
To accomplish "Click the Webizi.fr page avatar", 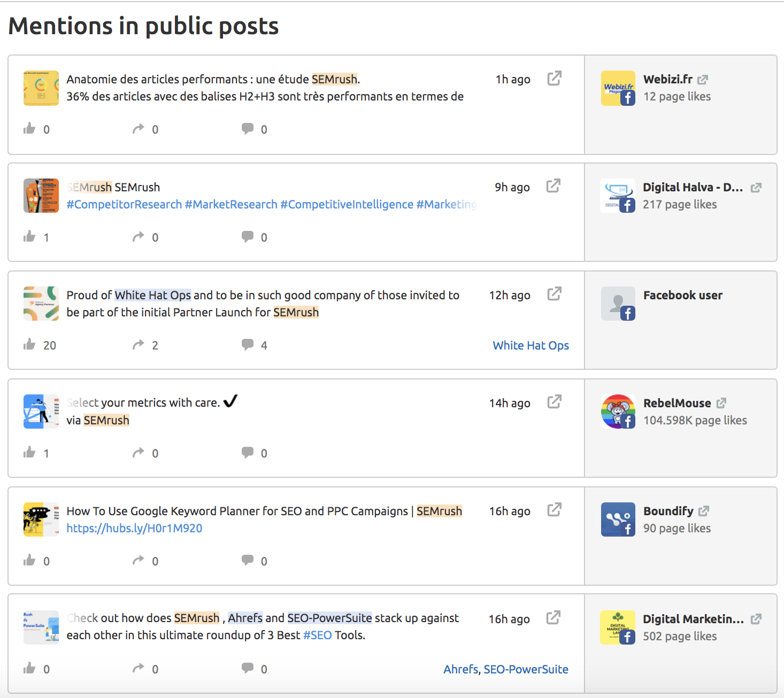I will coord(618,88).
